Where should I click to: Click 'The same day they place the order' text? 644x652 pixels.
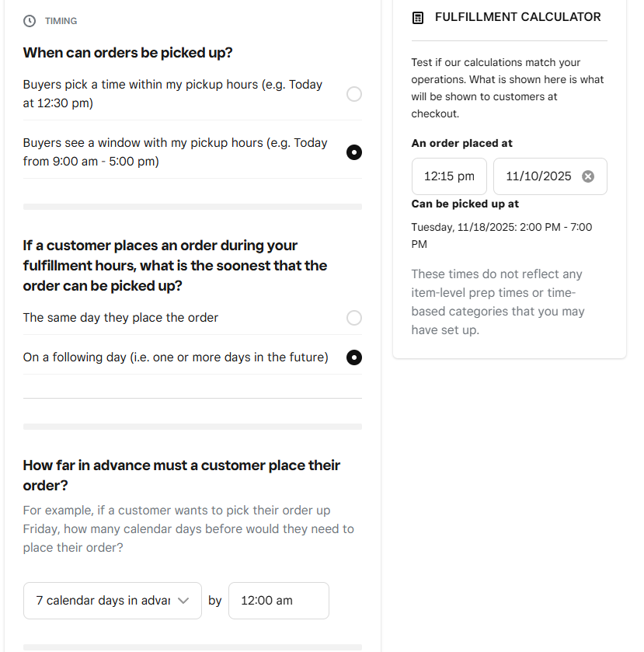(120, 318)
